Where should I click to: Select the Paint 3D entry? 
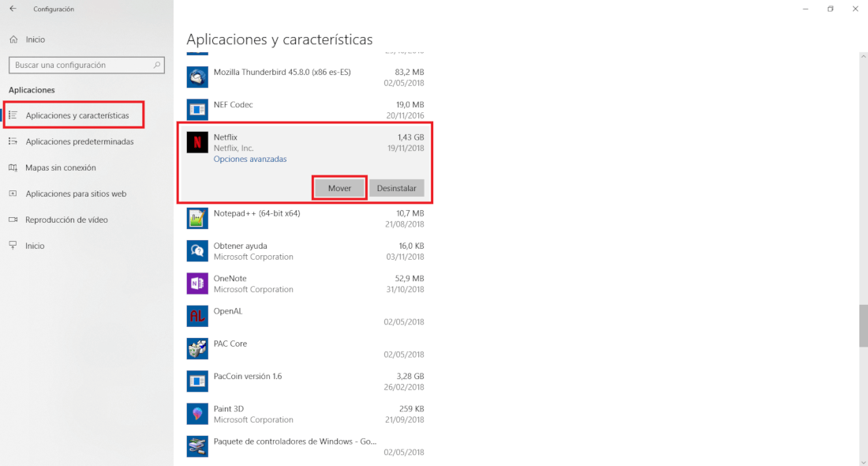pos(305,414)
